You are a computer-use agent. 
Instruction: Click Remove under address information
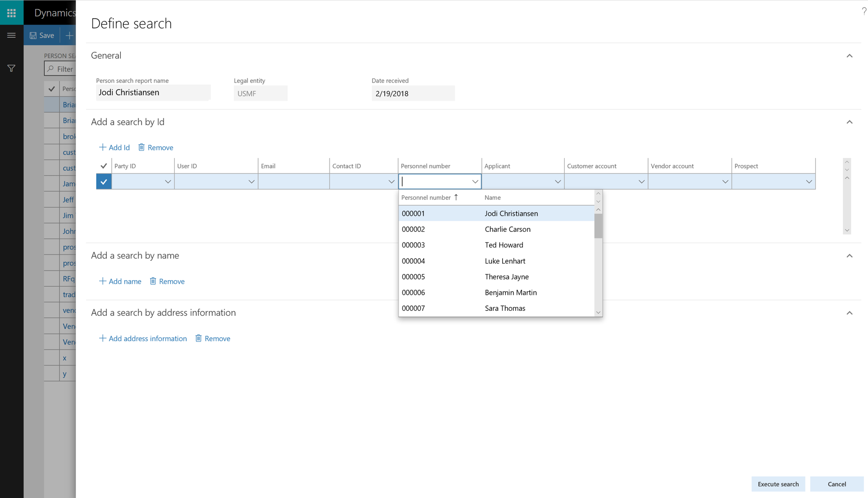pyautogui.click(x=213, y=339)
